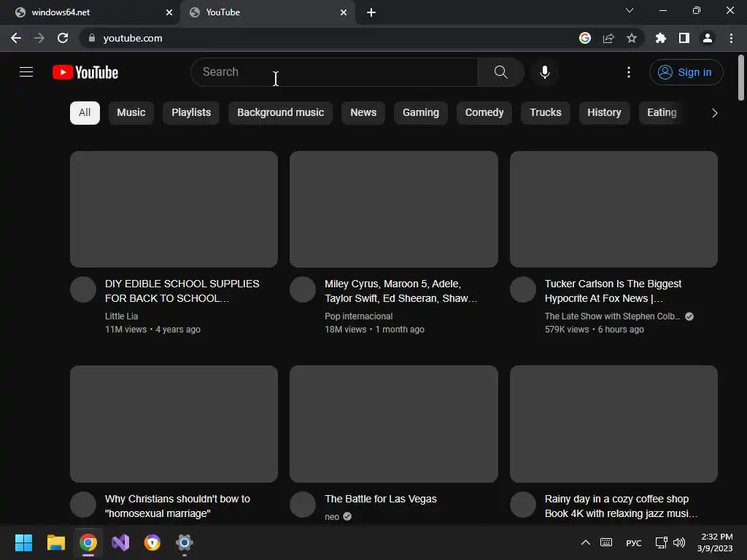747x560 pixels.
Task: Click the Tucker Carlson video thumbnail
Action: click(x=614, y=209)
